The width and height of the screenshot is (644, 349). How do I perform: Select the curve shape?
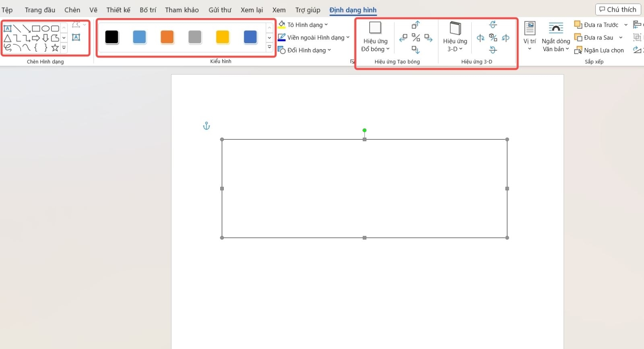[x=27, y=48]
